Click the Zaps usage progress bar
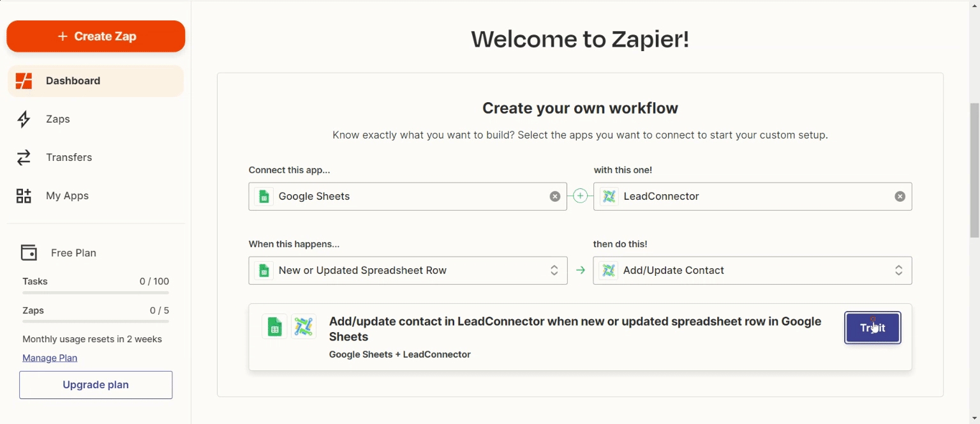 [96, 322]
